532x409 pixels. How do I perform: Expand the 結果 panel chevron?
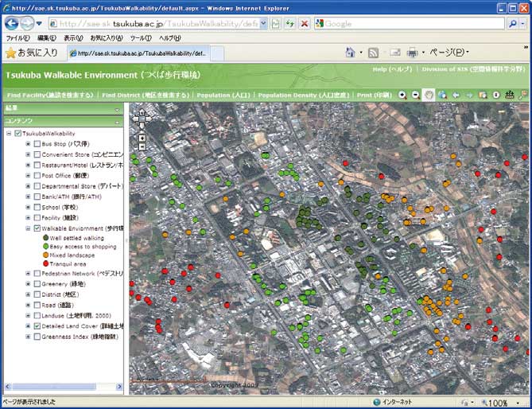117,110
